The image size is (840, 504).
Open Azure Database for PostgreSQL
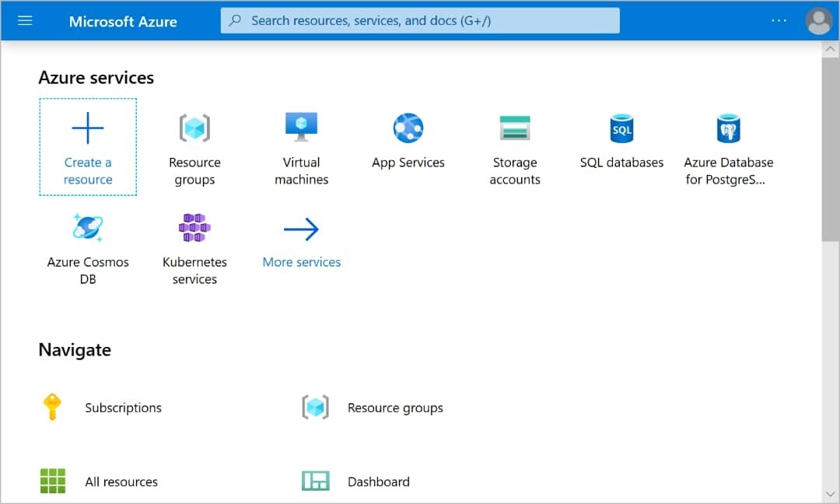[728, 128]
